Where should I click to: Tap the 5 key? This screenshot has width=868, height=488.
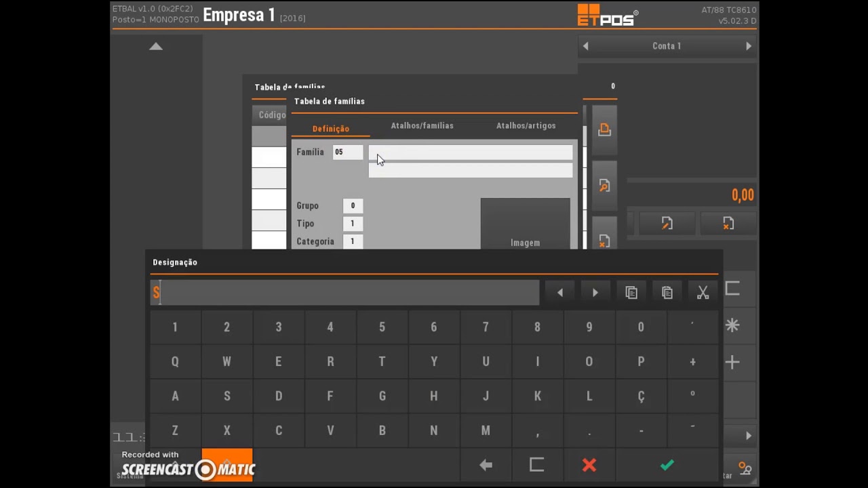[x=382, y=327]
